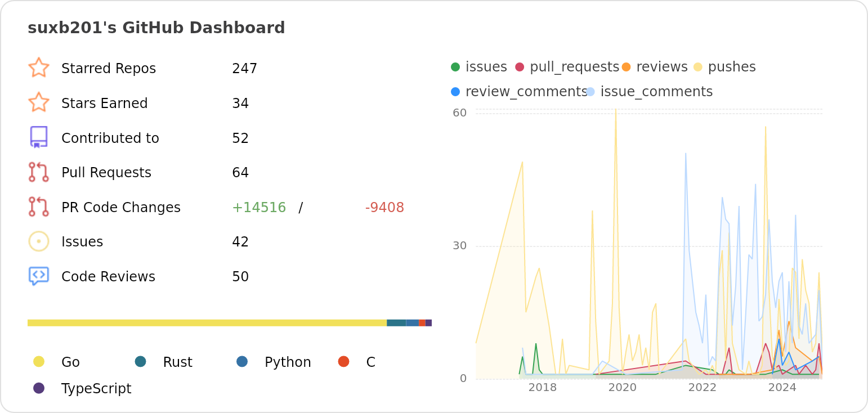868x413 pixels.
Task: Click the Python language color dot
Action: (x=242, y=361)
